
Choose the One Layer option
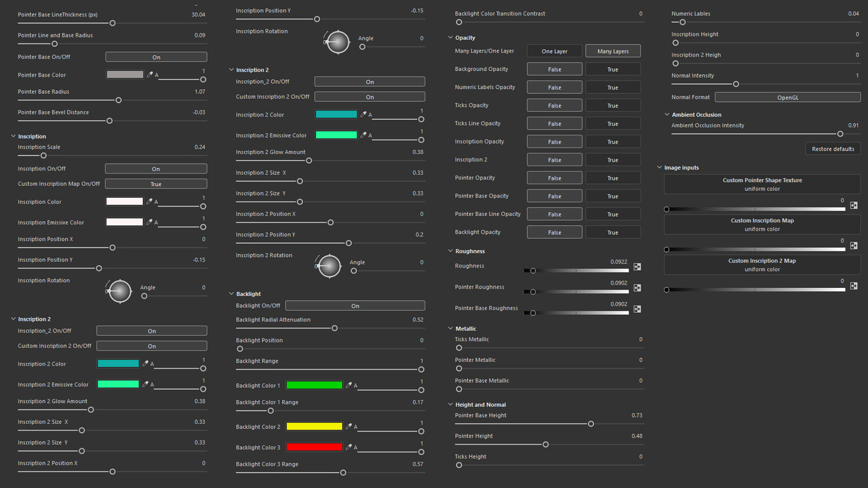pos(554,51)
